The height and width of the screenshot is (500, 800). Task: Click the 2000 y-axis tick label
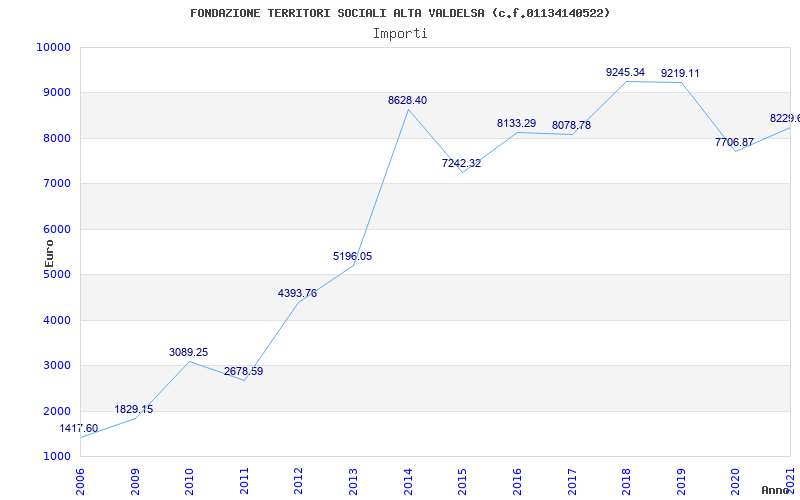coord(56,411)
